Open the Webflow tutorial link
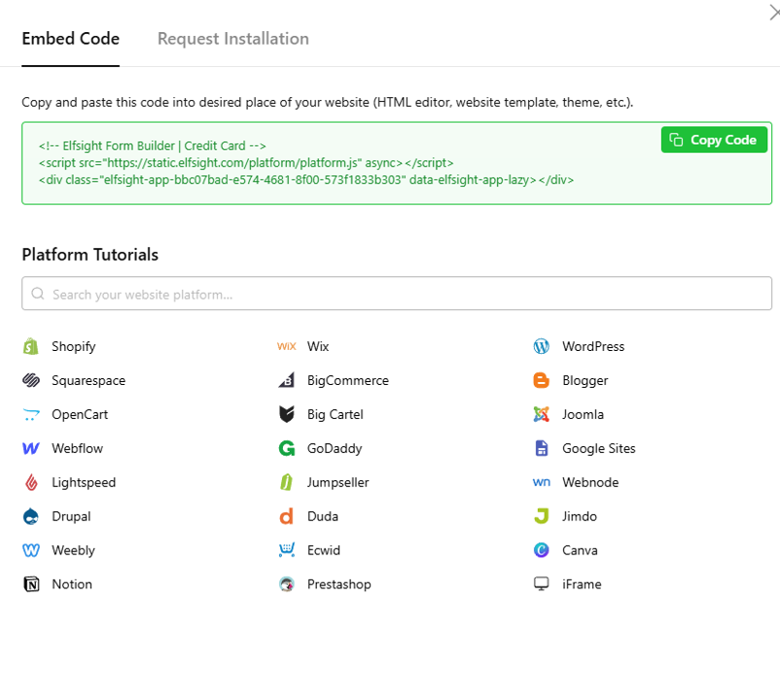Viewport: 780px width, 700px height. pos(78,448)
